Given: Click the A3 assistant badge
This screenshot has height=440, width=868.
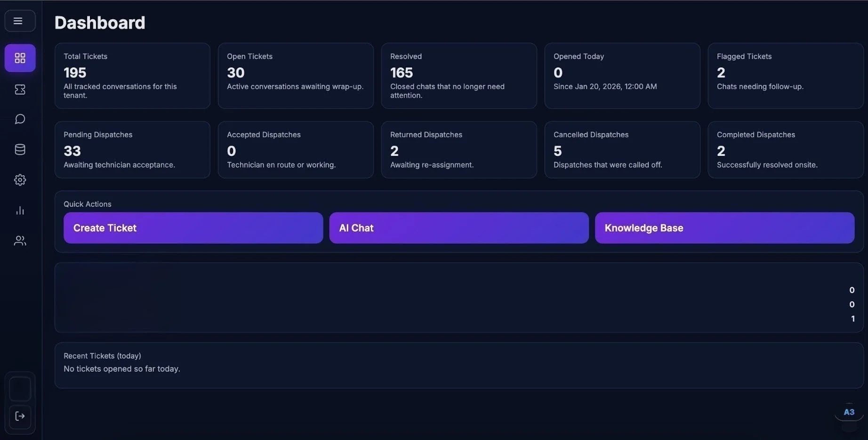Looking at the screenshot, I should (849, 411).
